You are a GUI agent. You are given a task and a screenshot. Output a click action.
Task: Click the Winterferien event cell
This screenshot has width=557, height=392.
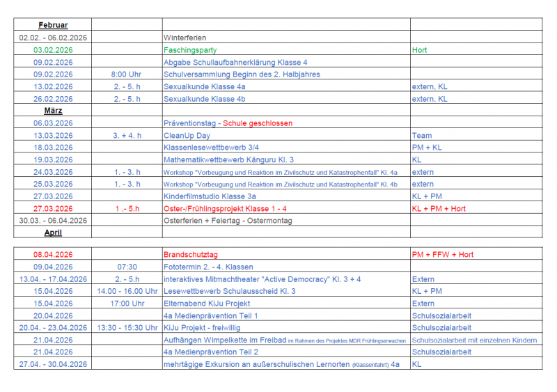[x=185, y=38]
